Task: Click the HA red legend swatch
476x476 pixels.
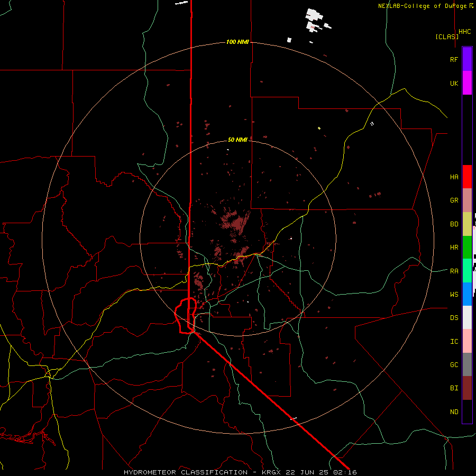Action: pos(467,177)
